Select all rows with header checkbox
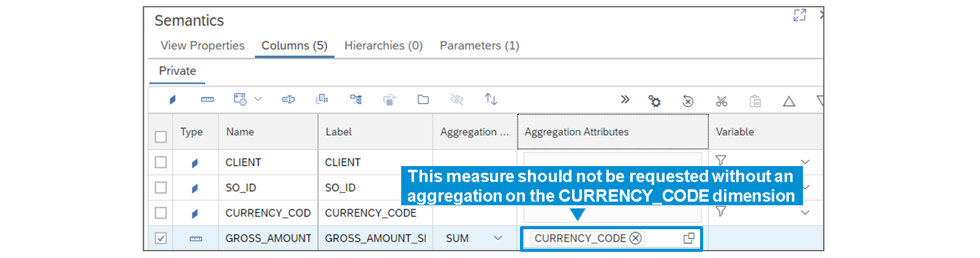Viewport: 980px width, 258px height. click(160, 137)
